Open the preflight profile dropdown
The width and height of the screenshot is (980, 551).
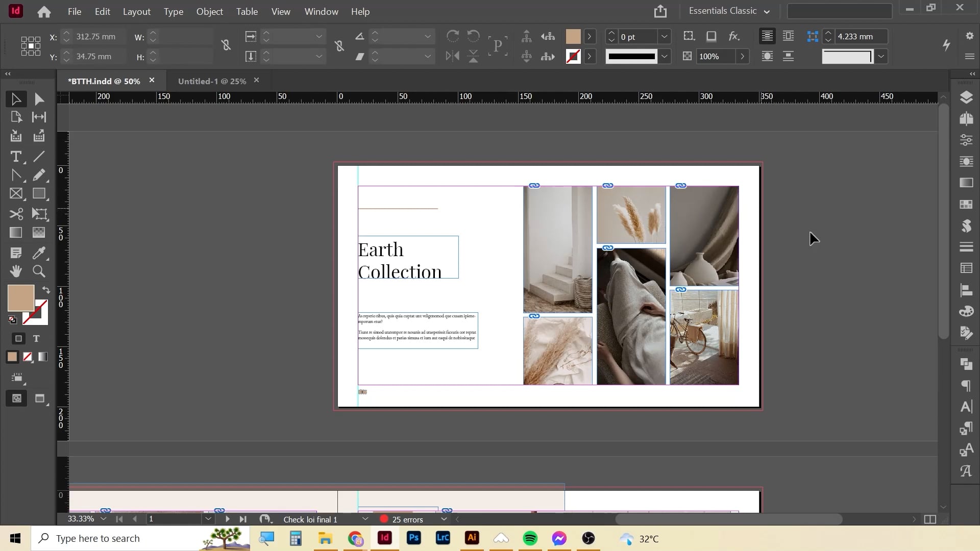(365, 519)
